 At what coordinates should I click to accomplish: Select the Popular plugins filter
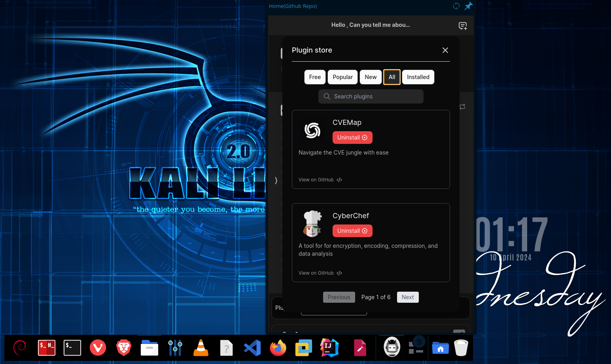[x=342, y=77]
